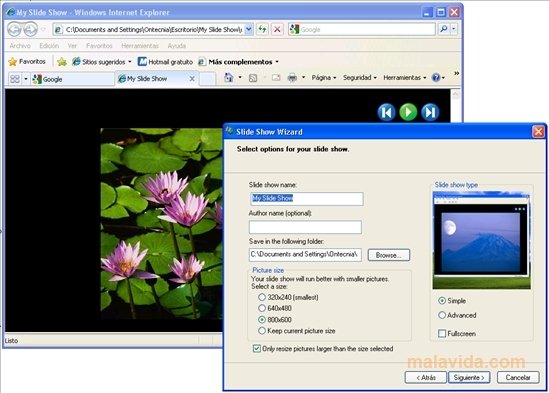The width and height of the screenshot is (549, 393).
Task: Click the Author name input field
Action: coord(305,227)
